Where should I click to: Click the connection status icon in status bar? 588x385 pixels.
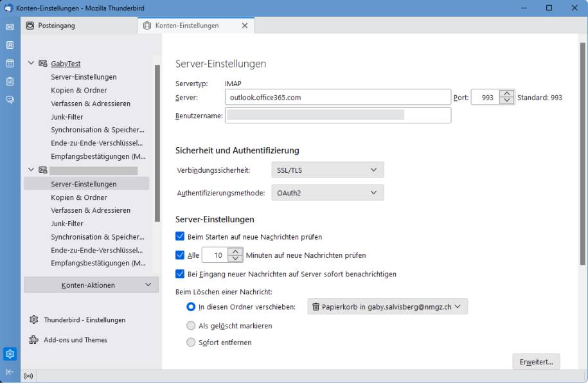click(28, 376)
